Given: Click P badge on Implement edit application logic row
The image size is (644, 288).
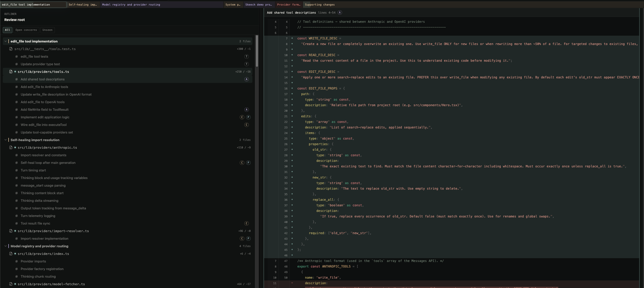Looking at the screenshot, I should (x=248, y=117).
